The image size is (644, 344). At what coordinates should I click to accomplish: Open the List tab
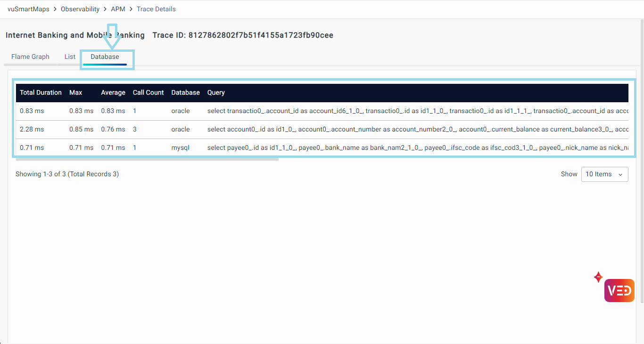coord(70,57)
